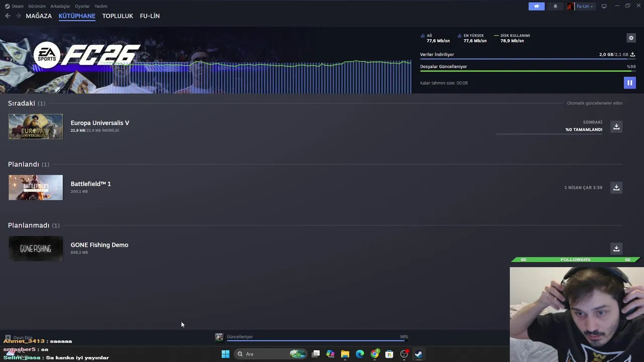Open the Windows Start menu

click(225, 354)
